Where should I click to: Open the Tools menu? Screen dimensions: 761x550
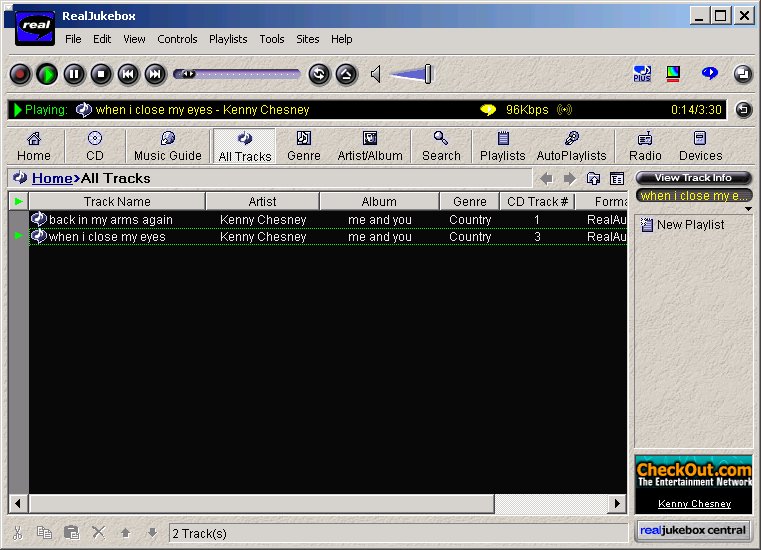(x=272, y=39)
